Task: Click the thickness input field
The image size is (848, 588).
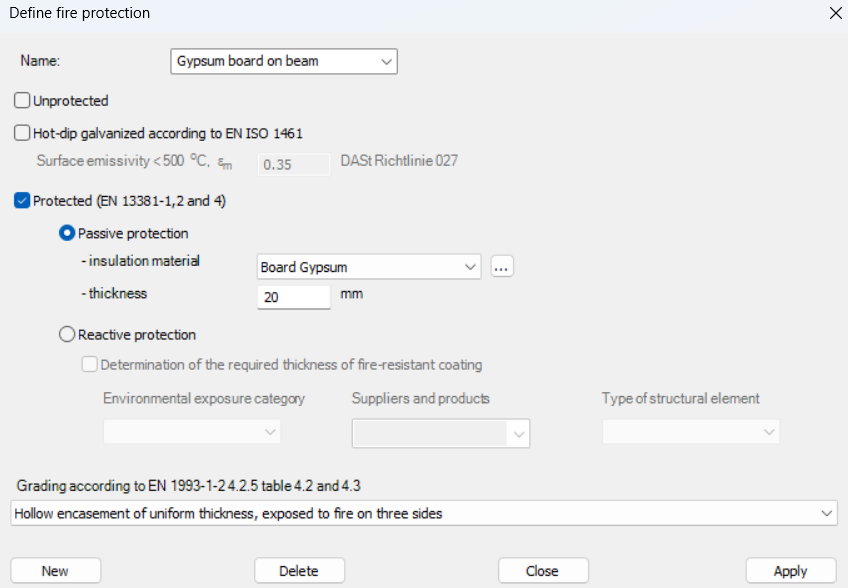Action: [x=293, y=297]
